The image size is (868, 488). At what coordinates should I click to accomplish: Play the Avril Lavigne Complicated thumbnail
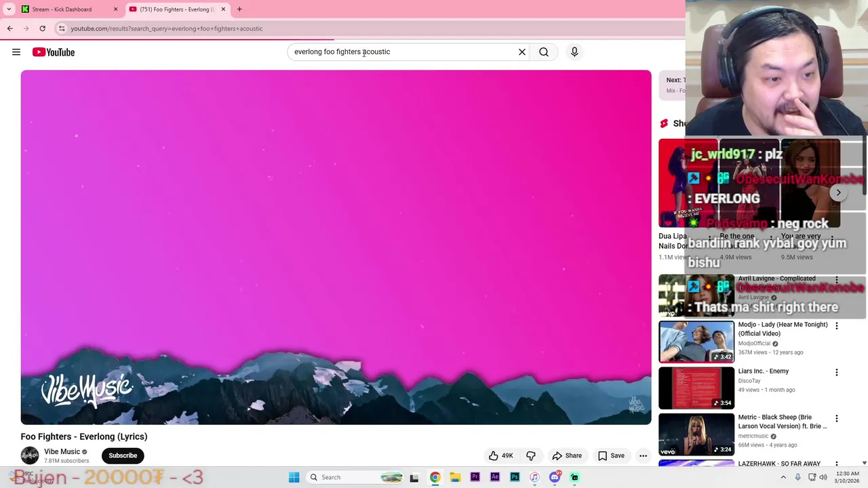[x=696, y=296]
